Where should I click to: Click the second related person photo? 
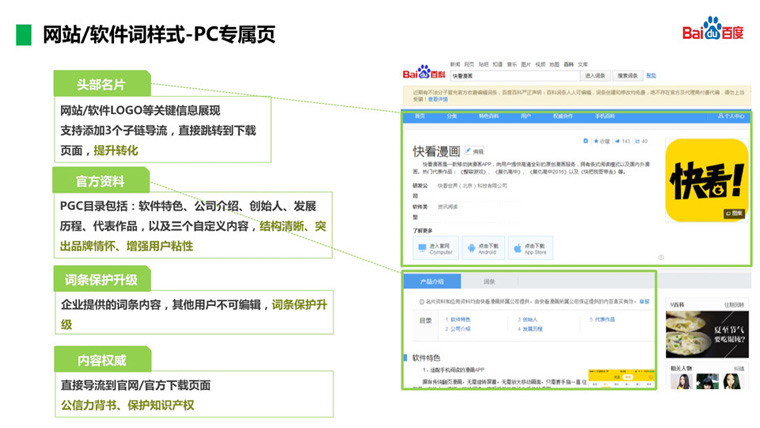pos(707,381)
